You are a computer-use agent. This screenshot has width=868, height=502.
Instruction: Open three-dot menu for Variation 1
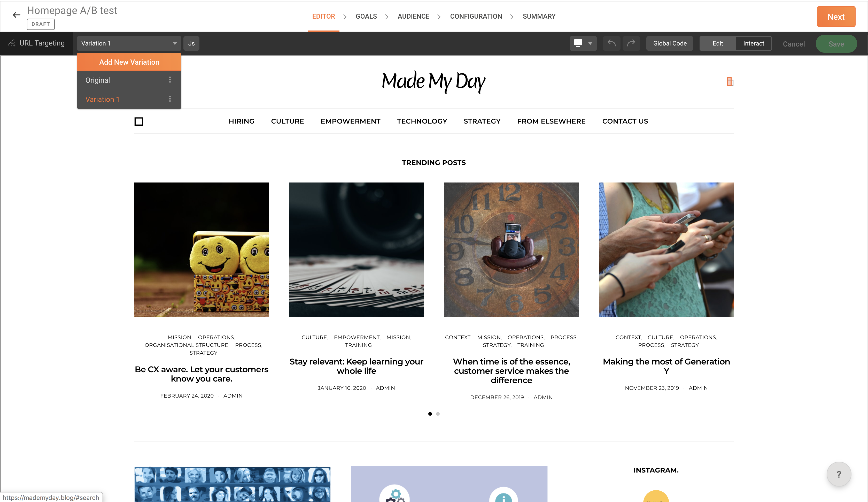pos(170,99)
